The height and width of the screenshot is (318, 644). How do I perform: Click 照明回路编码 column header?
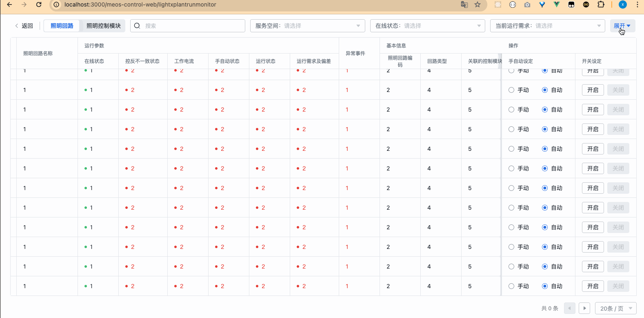pyautogui.click(x=400, y=61)
